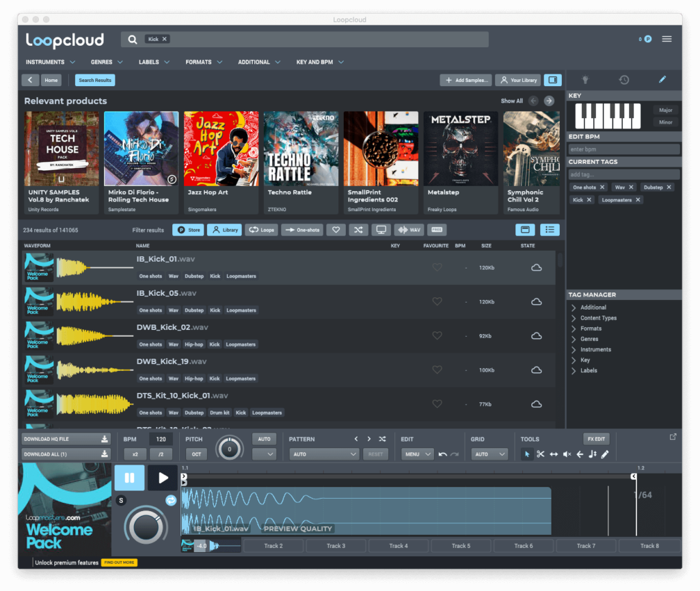
Task: Open the GENRES dropdown
Action: pos(106,61)
